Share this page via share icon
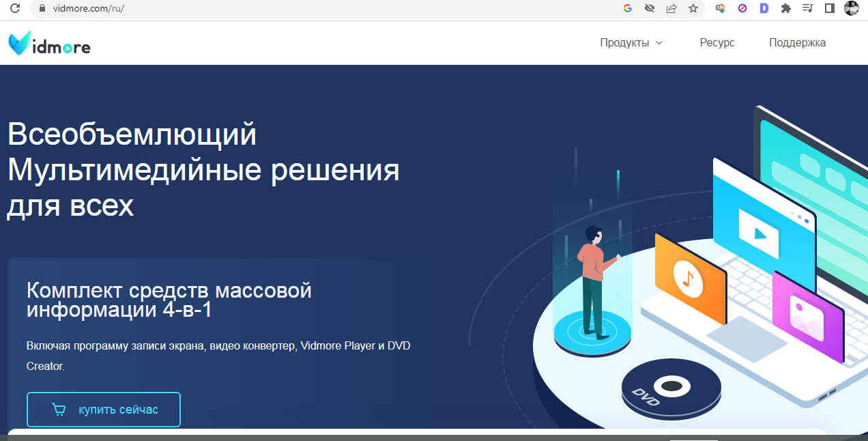Image resolution: width=868 pixels, height=441 pixels. coord(671,8)
